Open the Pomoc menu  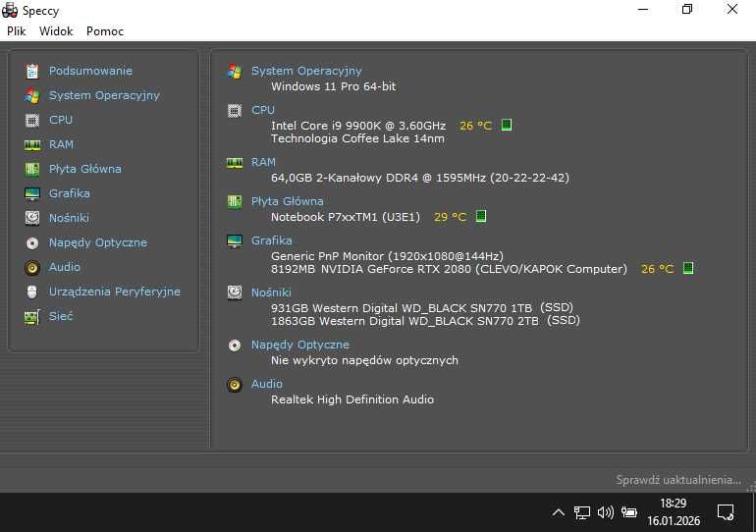pos(105,31)
